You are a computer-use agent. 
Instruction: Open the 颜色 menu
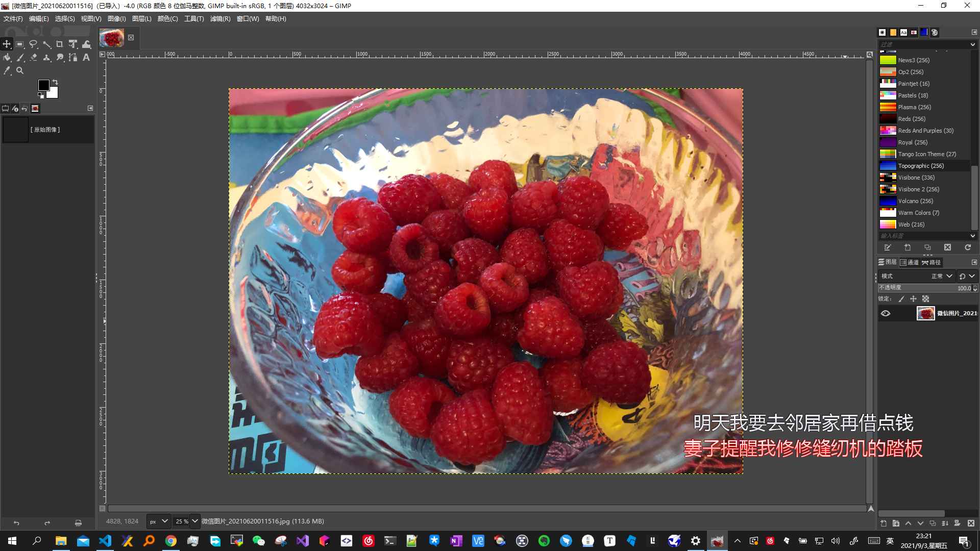click(x=166, y=18)
